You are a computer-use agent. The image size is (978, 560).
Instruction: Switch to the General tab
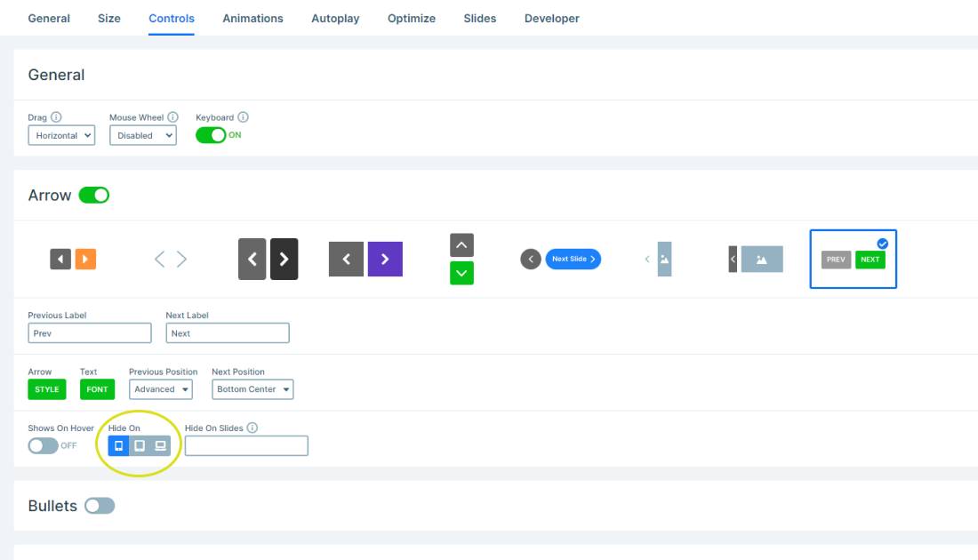[49, 19]
